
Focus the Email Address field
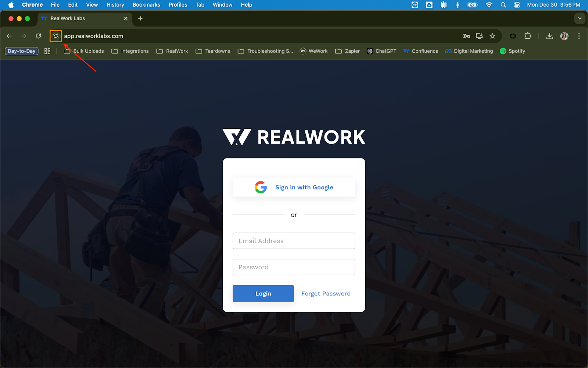pos(294,241)
